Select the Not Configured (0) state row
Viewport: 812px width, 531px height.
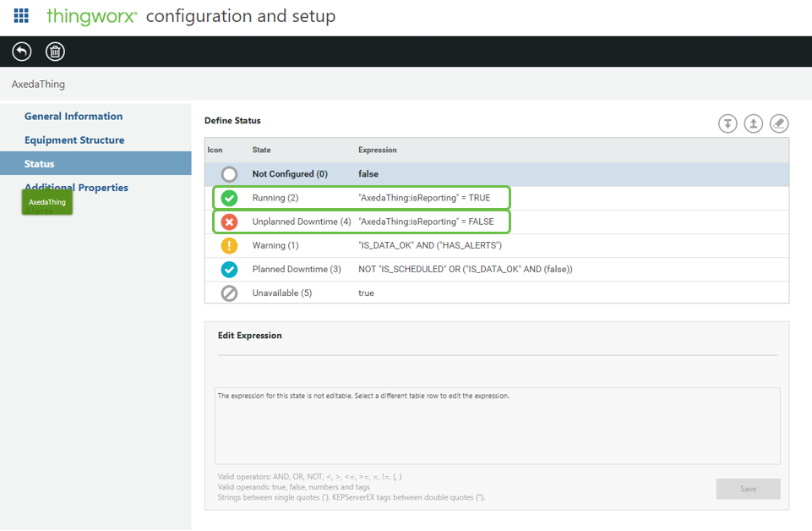pyautogui.click(x=497, y=174)
